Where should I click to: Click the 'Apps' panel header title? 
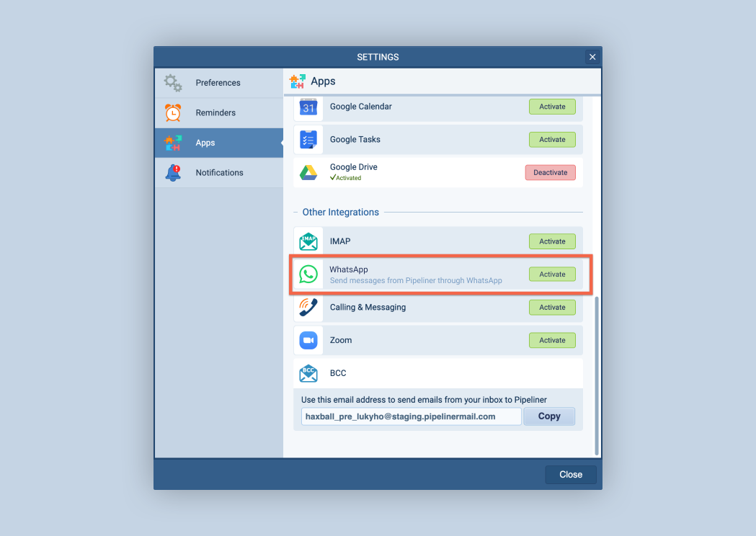(x=323, y=81)
